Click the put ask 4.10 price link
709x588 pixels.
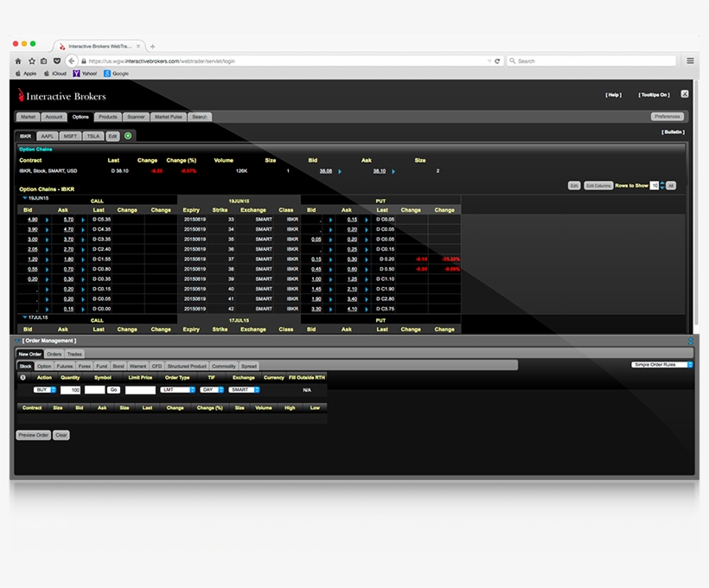(352, 309)
